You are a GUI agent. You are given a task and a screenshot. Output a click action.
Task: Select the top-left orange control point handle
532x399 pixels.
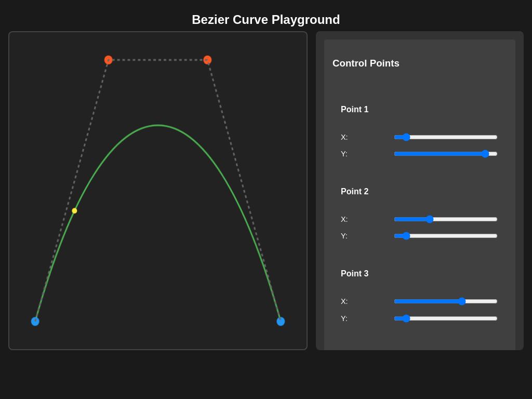109,60
